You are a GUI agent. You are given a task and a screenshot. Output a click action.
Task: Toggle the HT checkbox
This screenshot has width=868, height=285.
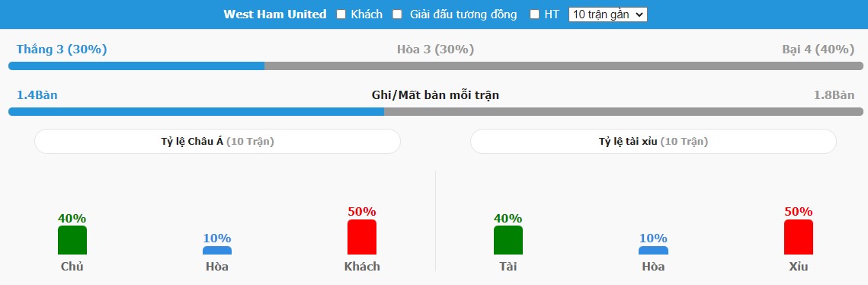point(534,14)
